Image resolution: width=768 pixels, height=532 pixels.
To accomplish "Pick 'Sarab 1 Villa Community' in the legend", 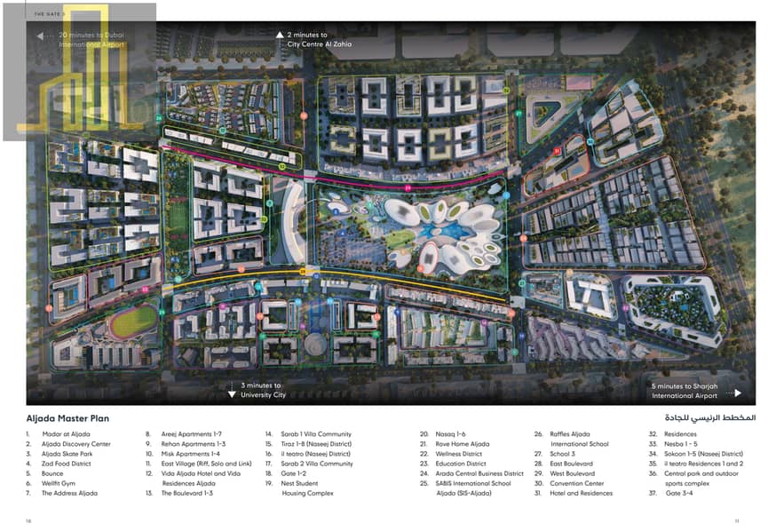I will pyautogui.click(x=316, y=434).
